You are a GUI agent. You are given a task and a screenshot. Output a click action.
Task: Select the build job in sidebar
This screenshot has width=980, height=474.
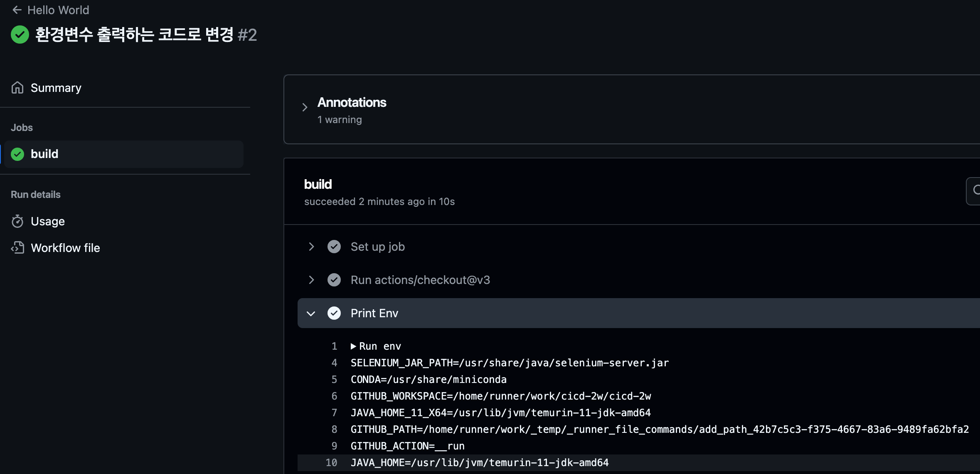[44, 154]
